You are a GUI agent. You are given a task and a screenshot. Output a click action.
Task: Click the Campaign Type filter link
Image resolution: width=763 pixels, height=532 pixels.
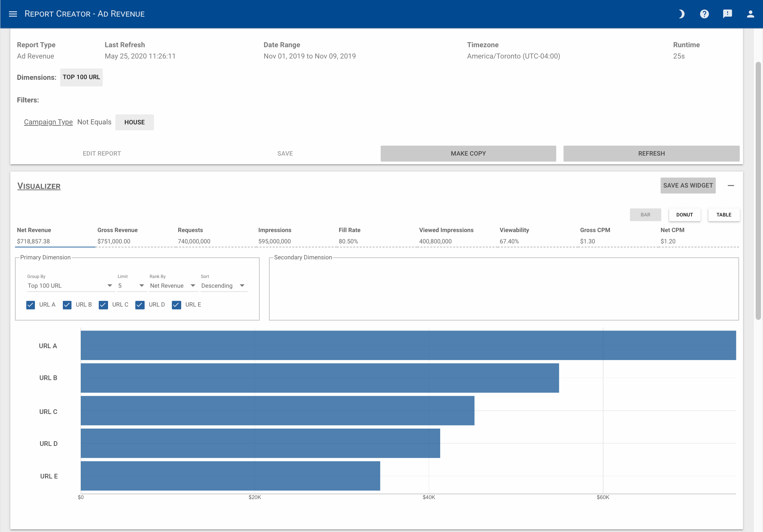48,122
